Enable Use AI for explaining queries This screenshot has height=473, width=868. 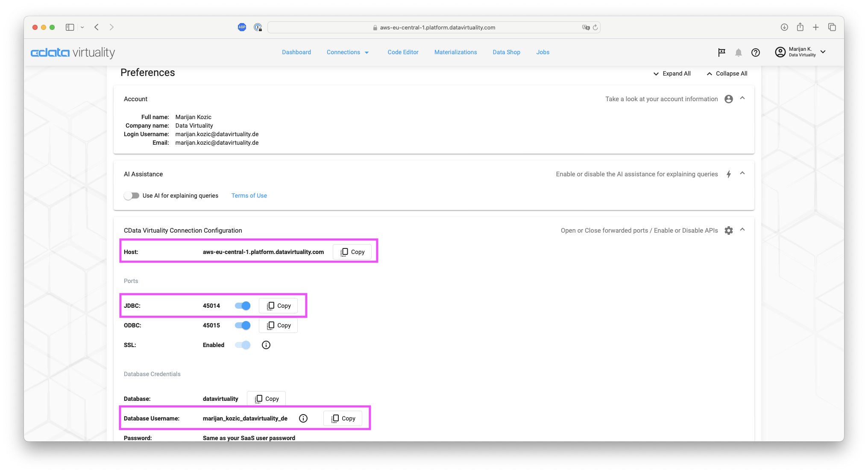click(132, 196)
